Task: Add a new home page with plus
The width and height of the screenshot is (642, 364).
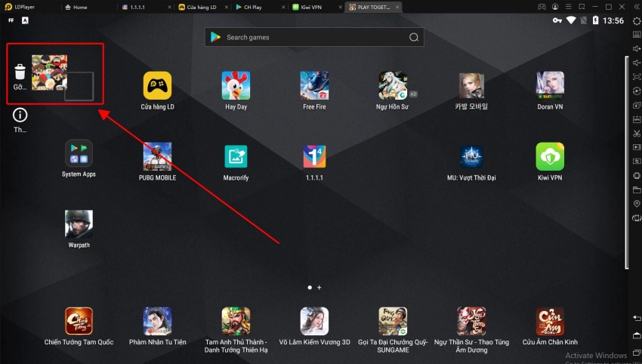Action: 319,288
